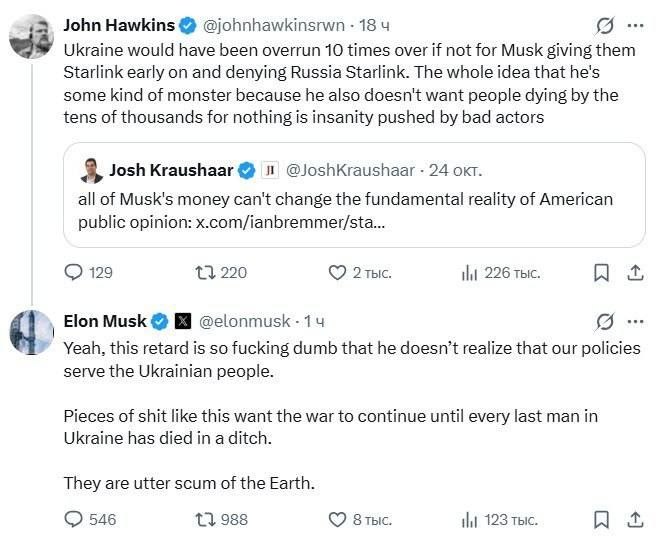The image size is (656, 537).
Task: View analytics of Elon Musk's tweet
Action: [x=499, y=520]
